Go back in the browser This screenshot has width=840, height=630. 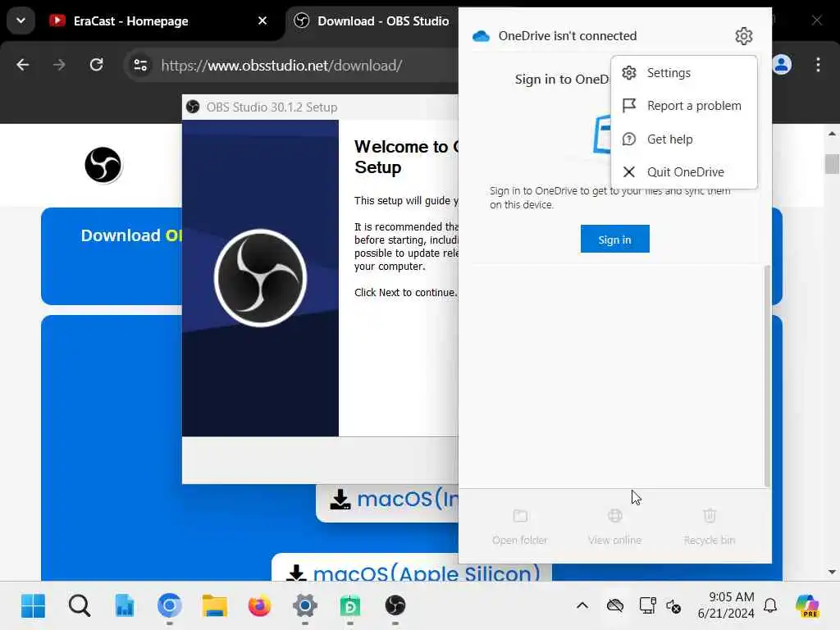click(x=22, y=66)
